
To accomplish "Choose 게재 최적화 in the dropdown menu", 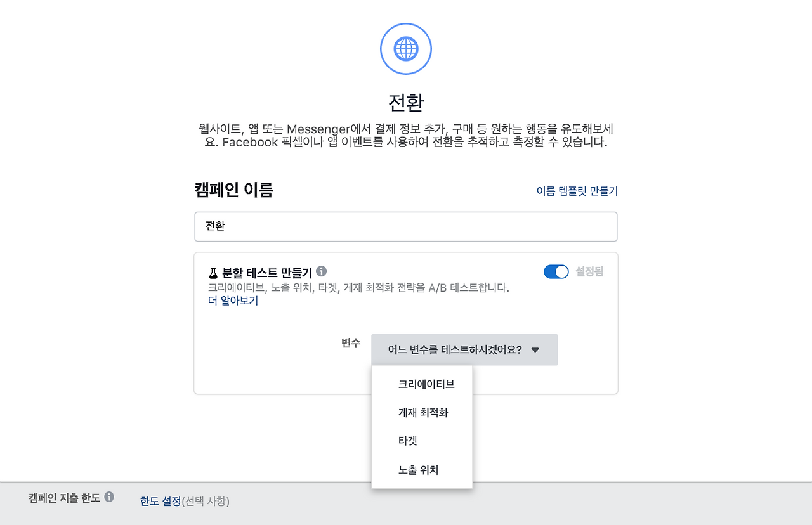I will (x=422, y=412).
